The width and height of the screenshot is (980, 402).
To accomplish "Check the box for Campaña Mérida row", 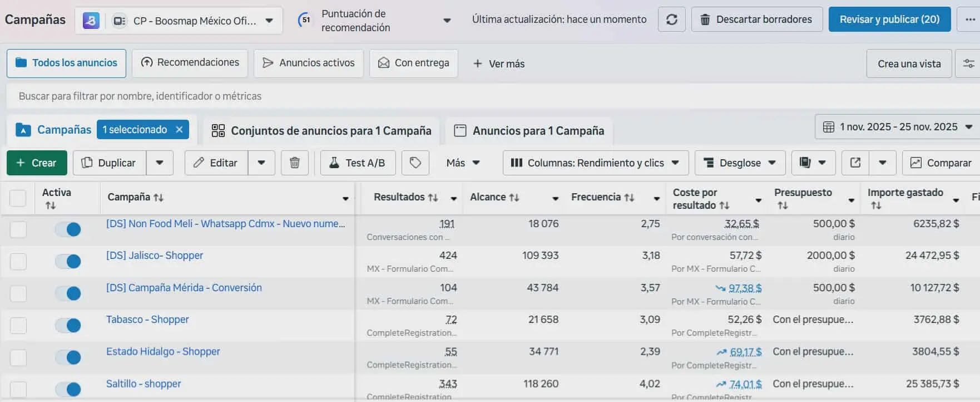I will [x=18, y=293].
